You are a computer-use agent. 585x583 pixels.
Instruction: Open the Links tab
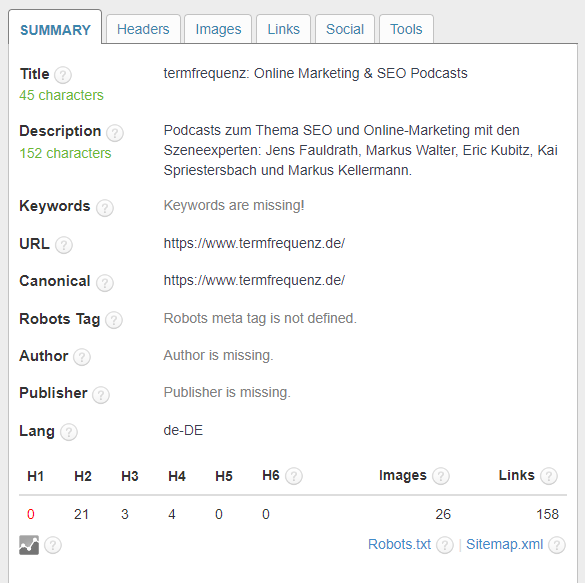[284, 29]
